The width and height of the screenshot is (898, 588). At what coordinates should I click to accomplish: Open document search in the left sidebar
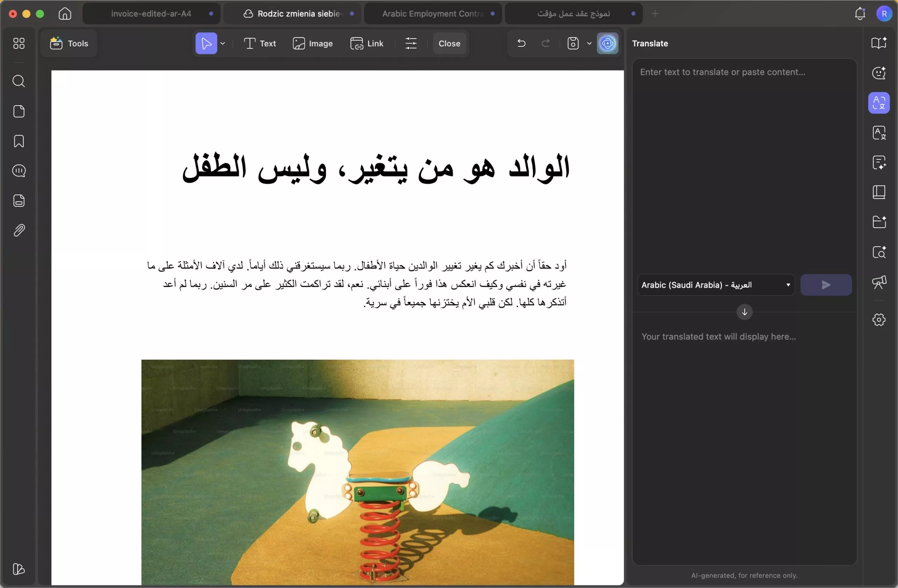pyautogui.click(x=18, y=81)
